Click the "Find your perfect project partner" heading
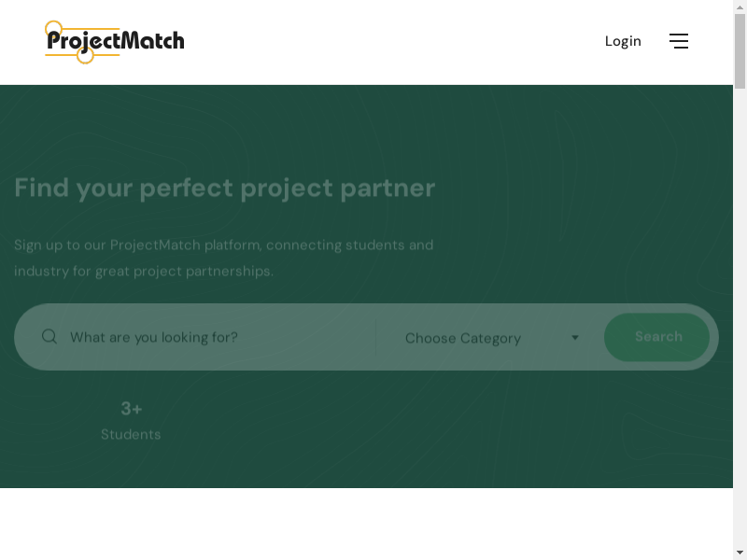 [225, 188]
